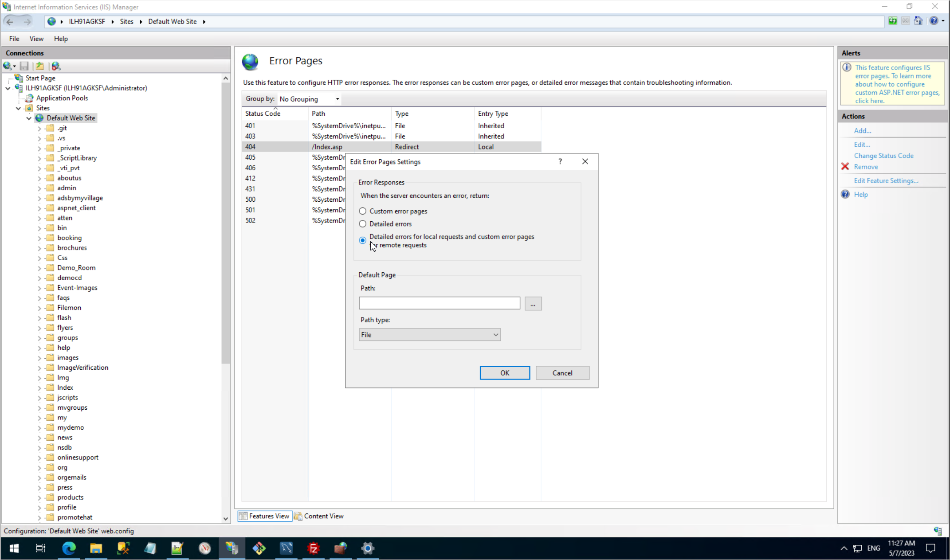This screenshot has width=950, height=560.
Task: Click the OK button in dialog
Action: tap(504, 373)
